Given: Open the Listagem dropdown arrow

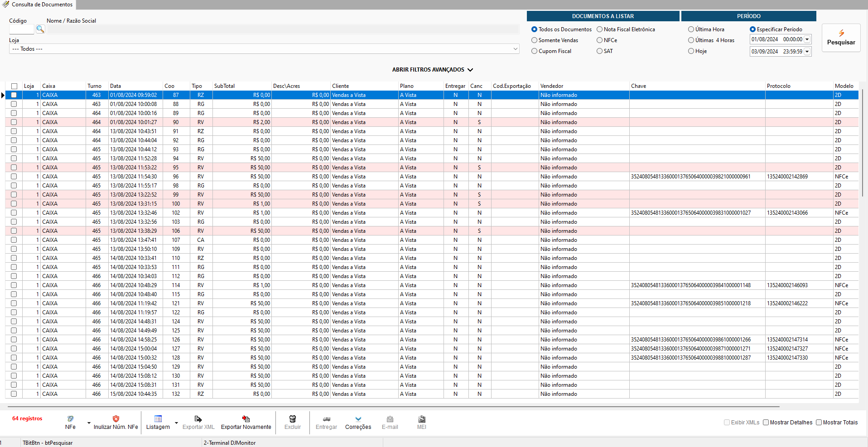Looking at the screenshot, I should click(x=176, y=423).
